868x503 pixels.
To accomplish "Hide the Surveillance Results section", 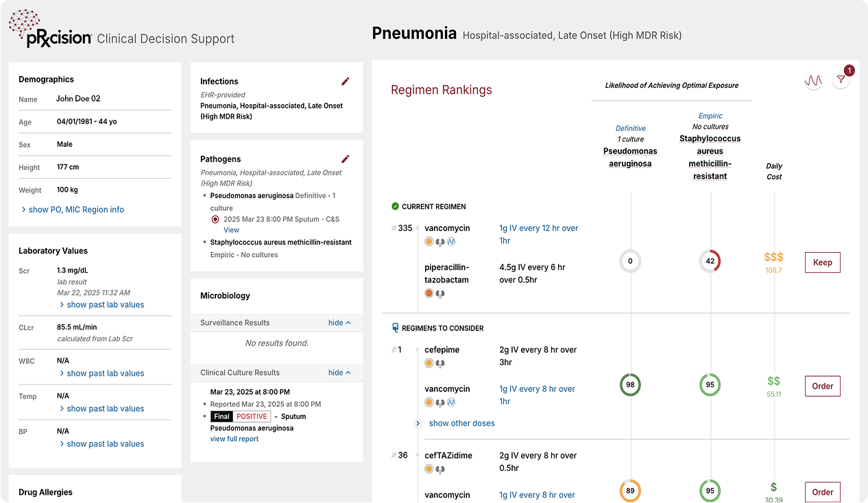I will pyautogui.click(x=339, y=323).
